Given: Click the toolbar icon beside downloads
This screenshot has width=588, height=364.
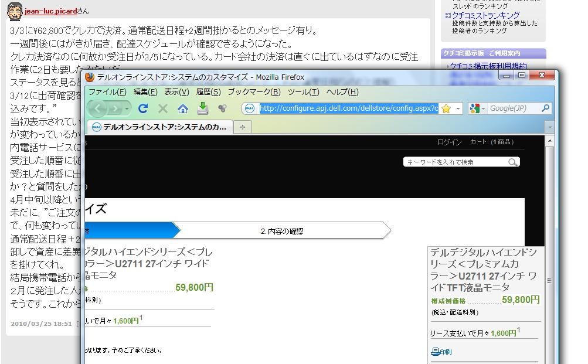Looking at the screenshot, I should (x=222, y=108).
